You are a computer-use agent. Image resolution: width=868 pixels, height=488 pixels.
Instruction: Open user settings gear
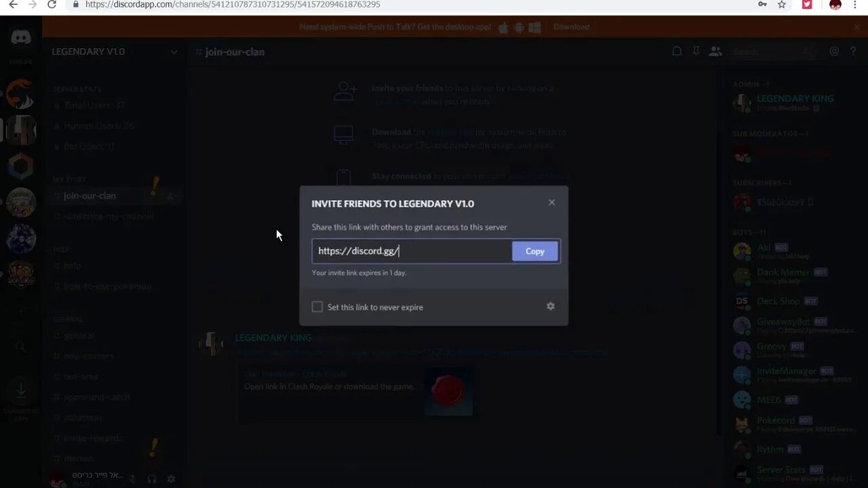click(x=171, y=479)
